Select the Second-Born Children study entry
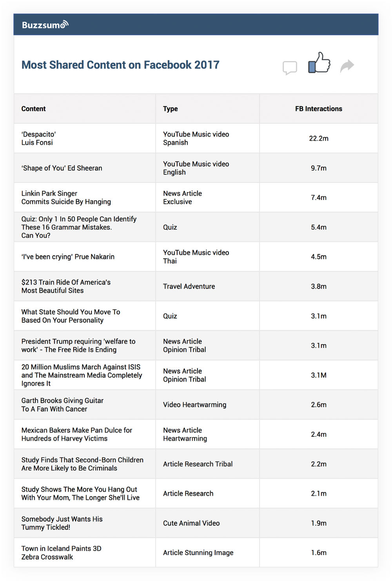Screen dimensions: 392x581 pos(82,464)
